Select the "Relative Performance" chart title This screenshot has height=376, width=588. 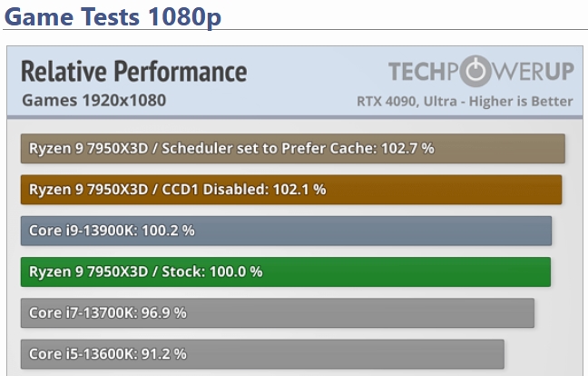(133, 72)
